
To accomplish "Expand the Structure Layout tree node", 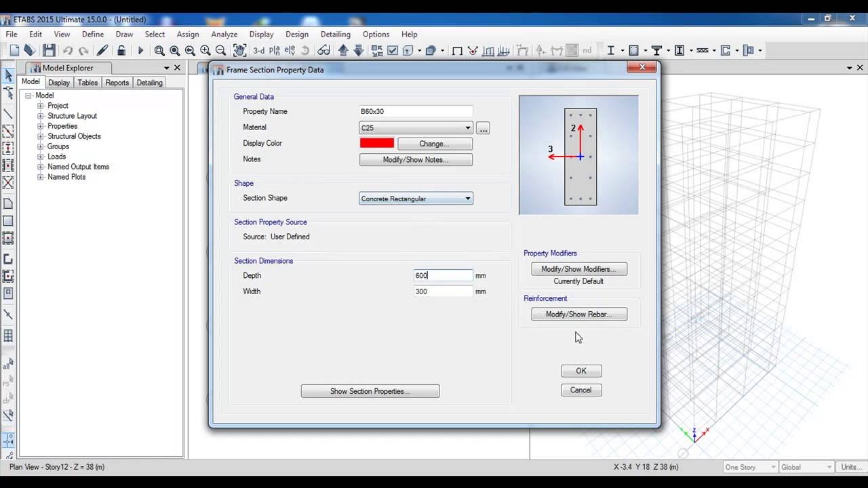I will click(x=40, y=116).
